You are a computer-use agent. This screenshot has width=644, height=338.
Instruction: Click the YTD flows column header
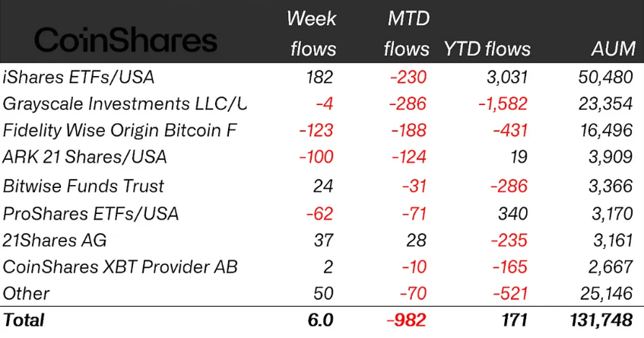[486, 49]
